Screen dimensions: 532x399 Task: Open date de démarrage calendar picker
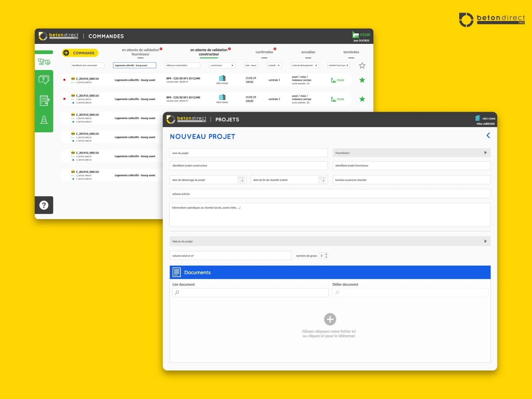pyautogui.click(x=241, y=180)
